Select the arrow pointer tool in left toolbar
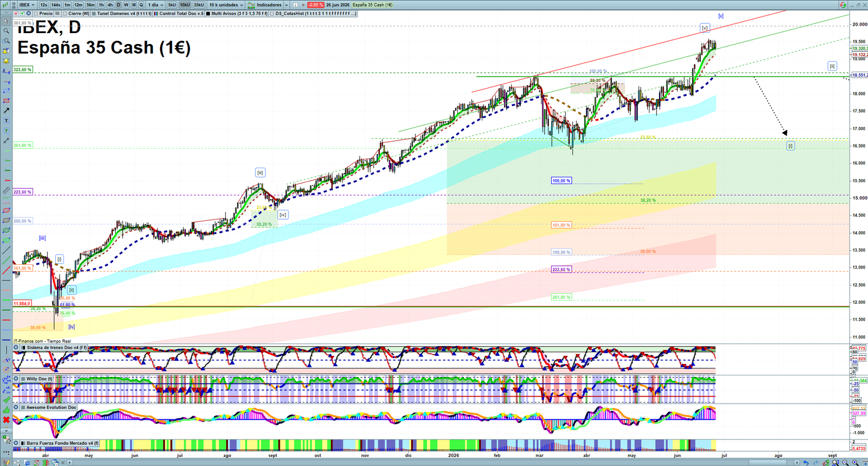868x466 pixels. pyautogui.click(x=7, y=21)
